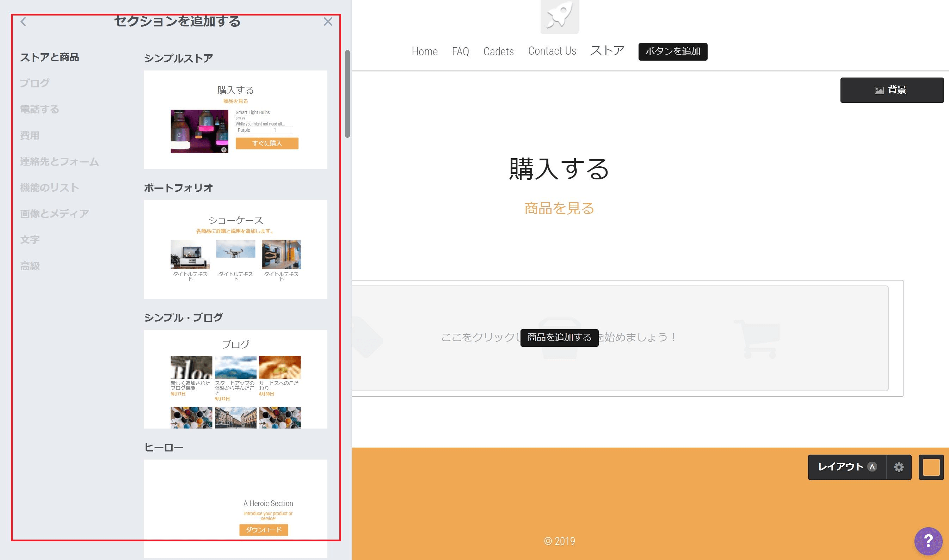Select the orange color swatch near layout controls
The width and height of the screenshot is (949, 560).
[931, 467]
